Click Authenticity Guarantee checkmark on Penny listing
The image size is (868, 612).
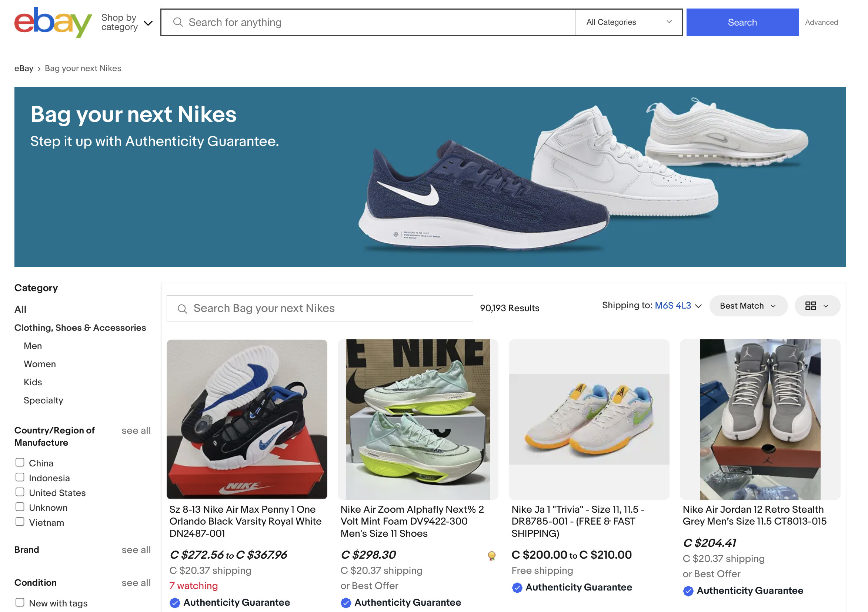[x=175, y=602]
